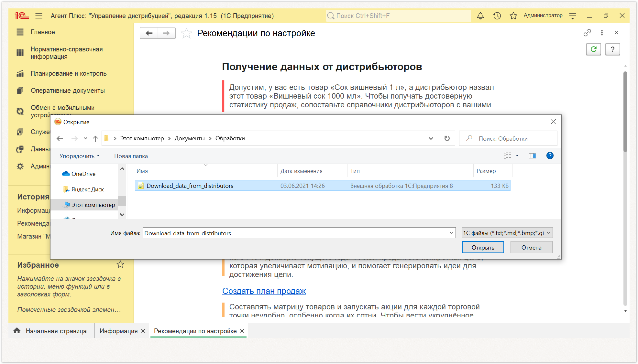Close the Открытие dialog
Screen dimensions: 638x364
click(553, 122)
